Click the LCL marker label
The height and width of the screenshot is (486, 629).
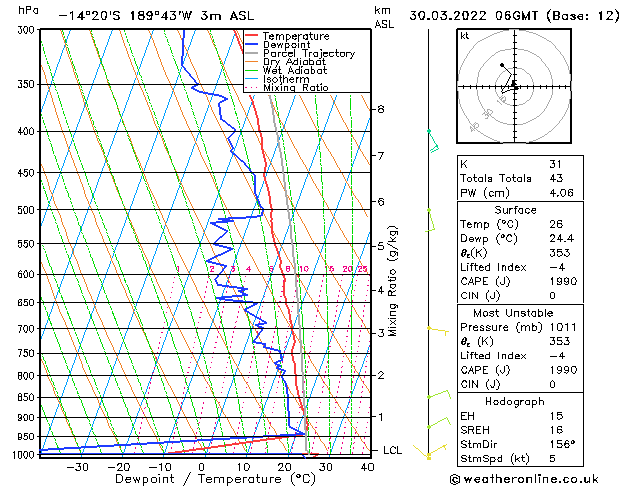pyautogui.click(x=393, y=450)
